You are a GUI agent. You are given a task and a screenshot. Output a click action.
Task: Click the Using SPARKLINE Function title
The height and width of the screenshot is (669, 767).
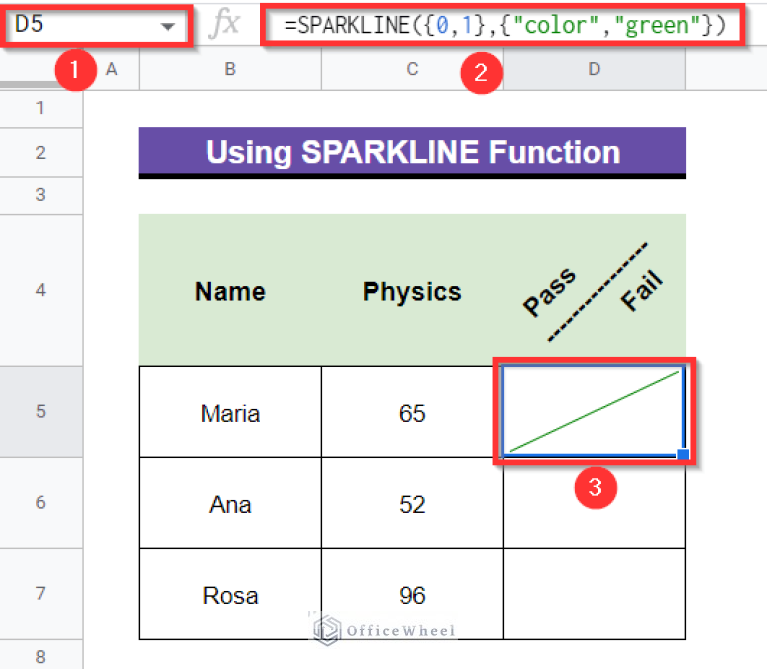(412, 152)
